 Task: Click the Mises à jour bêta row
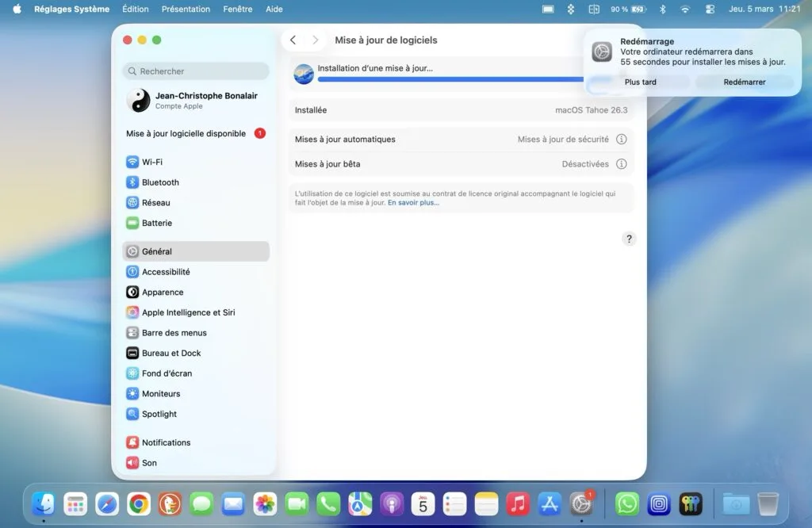pos(461,164)
